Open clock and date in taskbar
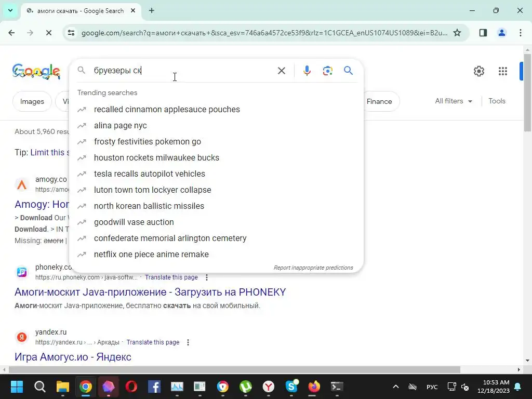The height and width of the screenshot is (399, 532). [494, 387]
